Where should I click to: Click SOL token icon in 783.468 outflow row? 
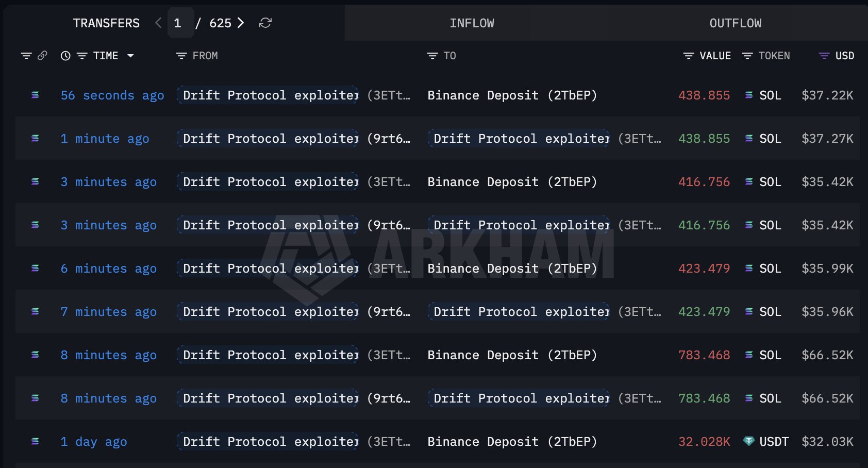749,355
